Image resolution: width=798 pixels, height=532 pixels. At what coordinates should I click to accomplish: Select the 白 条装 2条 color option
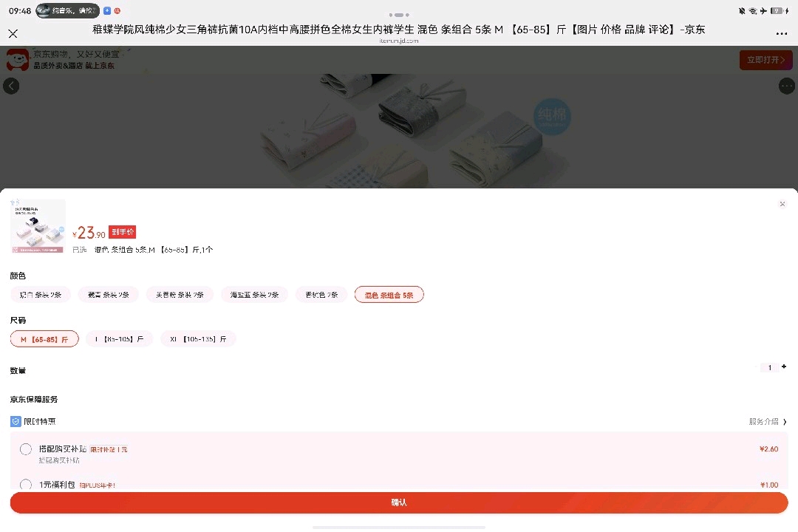pos(41,295)
